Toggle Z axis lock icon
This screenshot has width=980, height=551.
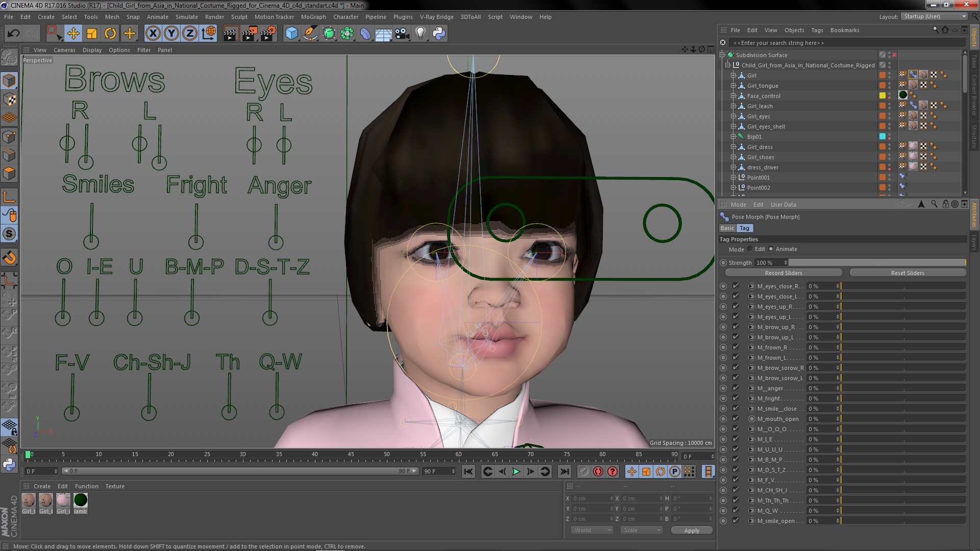[190, 34]
